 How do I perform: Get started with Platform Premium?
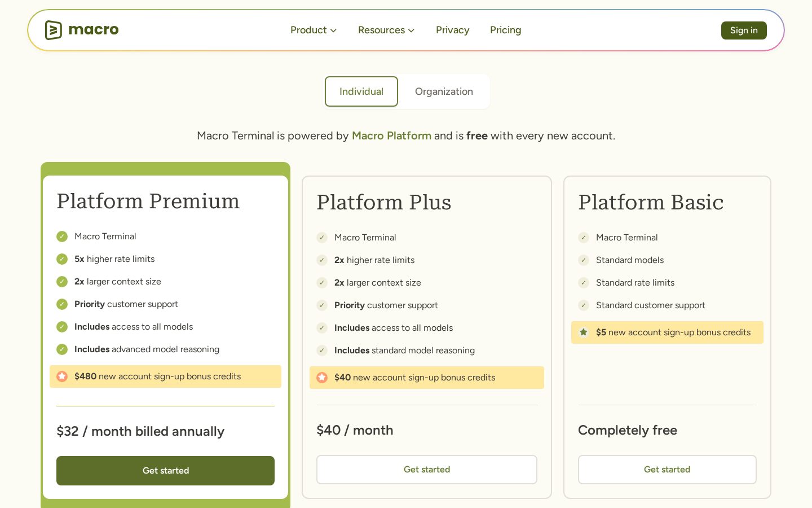click(x=165, y=471)
